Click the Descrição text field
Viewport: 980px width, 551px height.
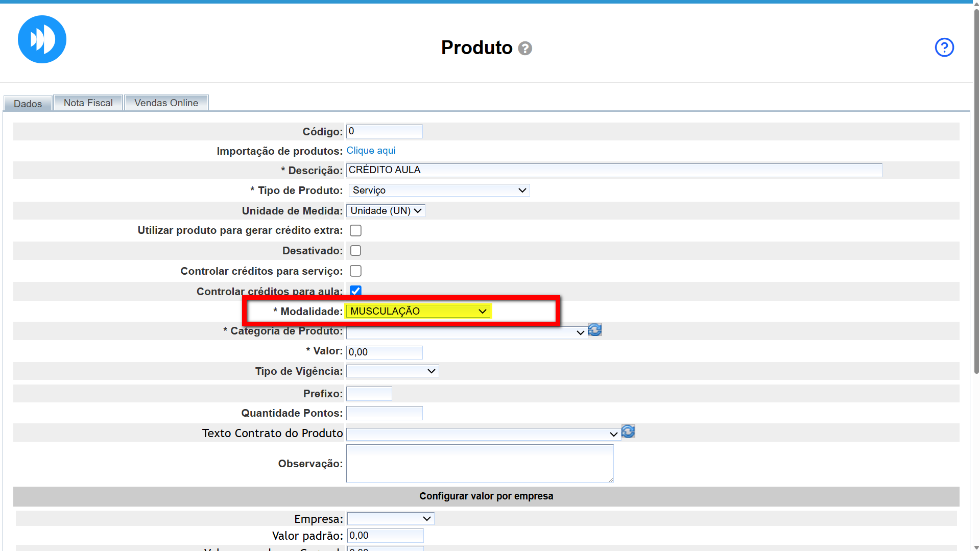[613, 170]
